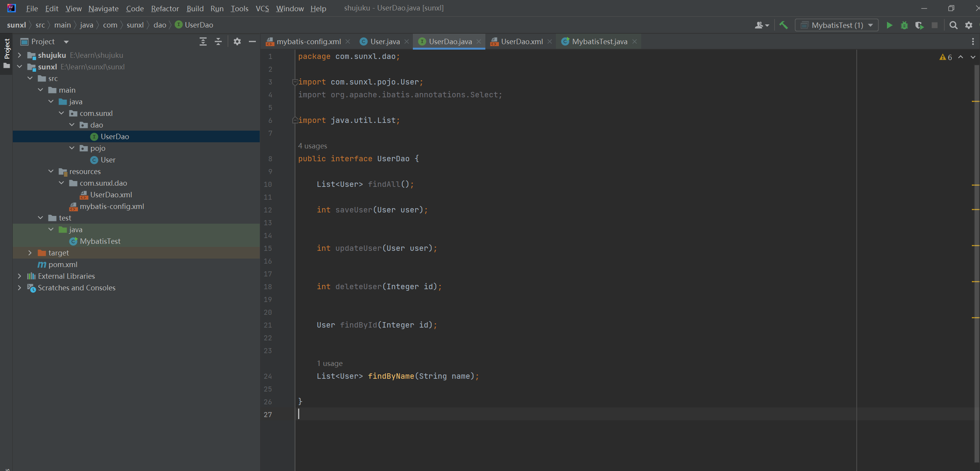Collapse the pojo package folder
The height and width of the screenshot is (471, 980).
point(72,148)
